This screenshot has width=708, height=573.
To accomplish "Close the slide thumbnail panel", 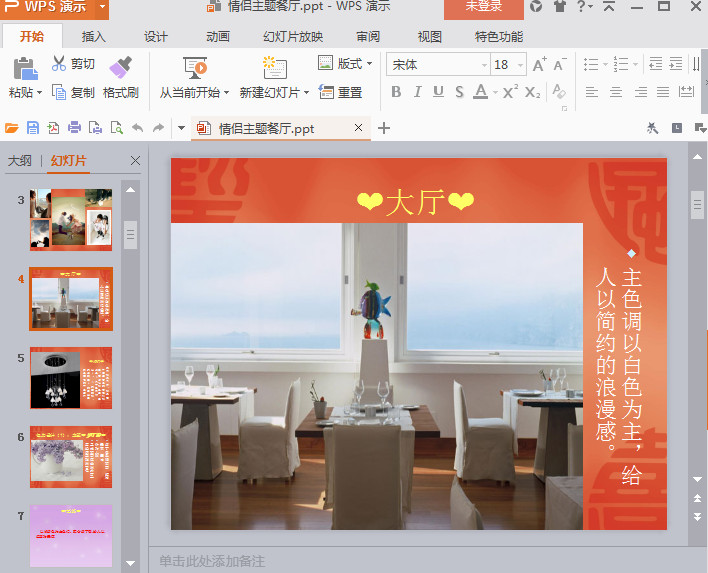I will pyautogui.click(x=135, y=161).
